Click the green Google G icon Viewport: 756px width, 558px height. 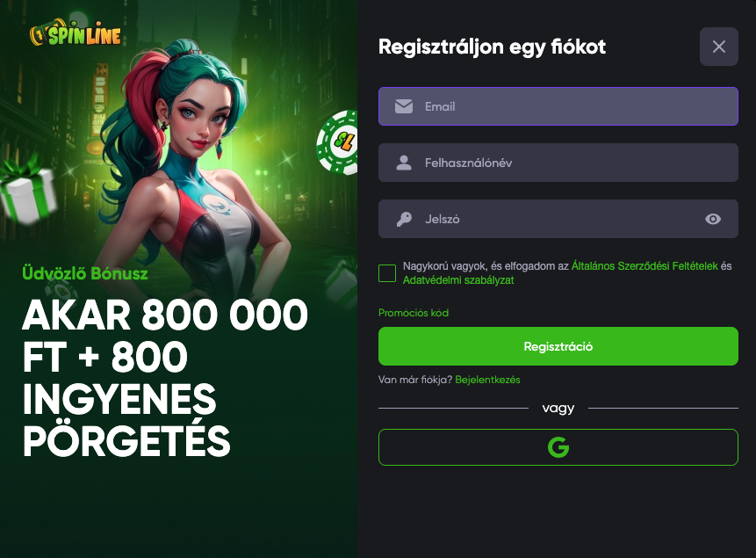coord(558,447)
